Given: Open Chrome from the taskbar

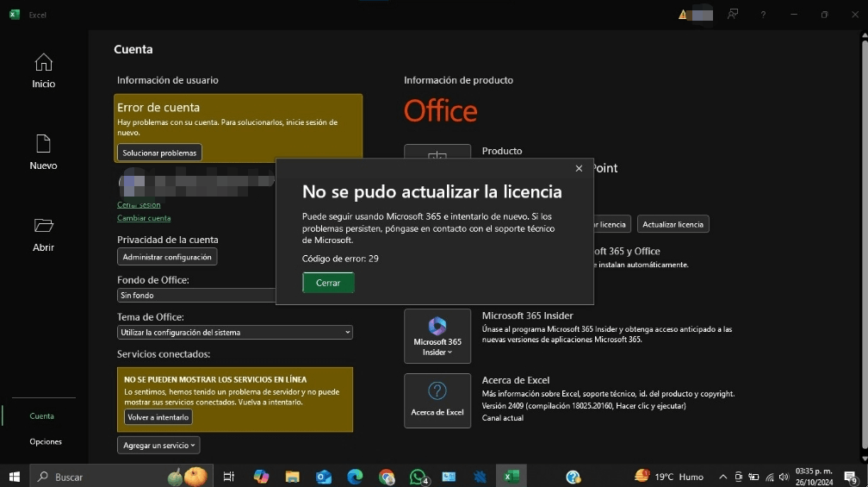Looking at the screenshot, I should 387,477.
